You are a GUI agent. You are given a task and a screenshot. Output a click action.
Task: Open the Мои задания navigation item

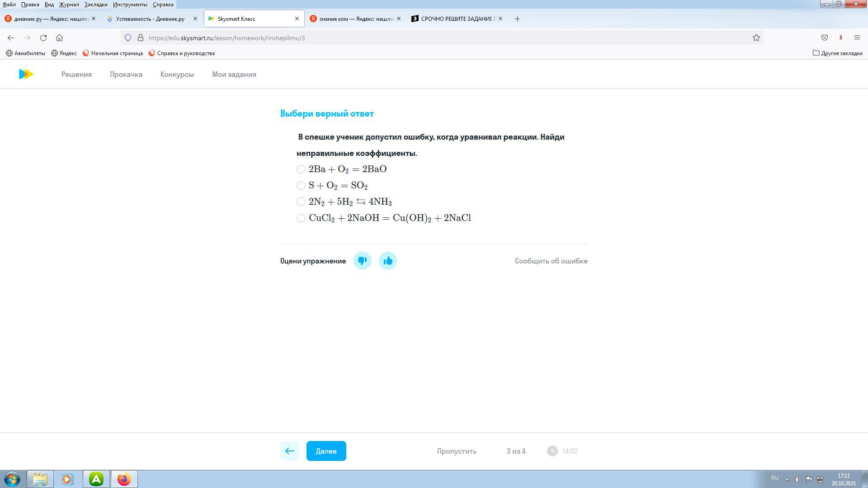pos(234,74)
